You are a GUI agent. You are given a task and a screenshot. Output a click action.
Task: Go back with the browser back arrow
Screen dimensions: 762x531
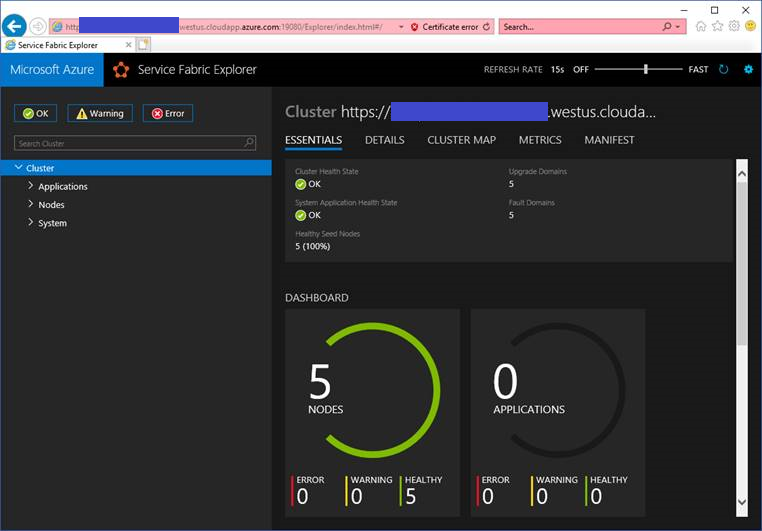coord(15,26)
